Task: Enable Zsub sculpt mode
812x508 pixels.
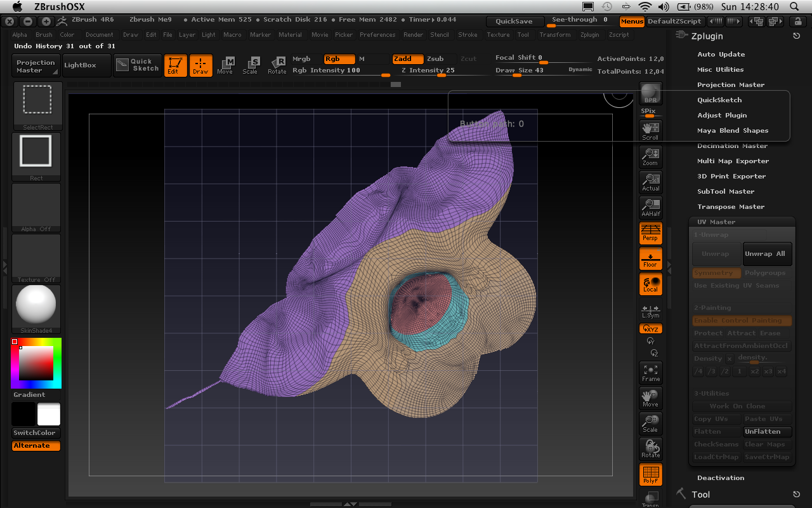Action: point(440,59)
